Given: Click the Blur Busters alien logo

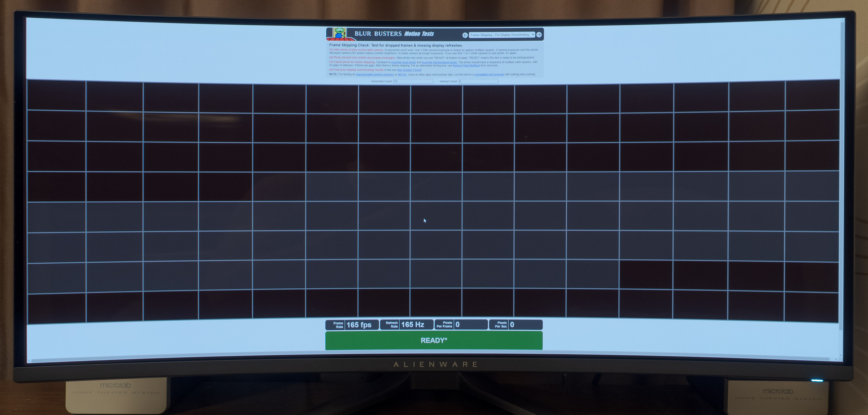Looking at the screenshot, I should tap(339, 34).
